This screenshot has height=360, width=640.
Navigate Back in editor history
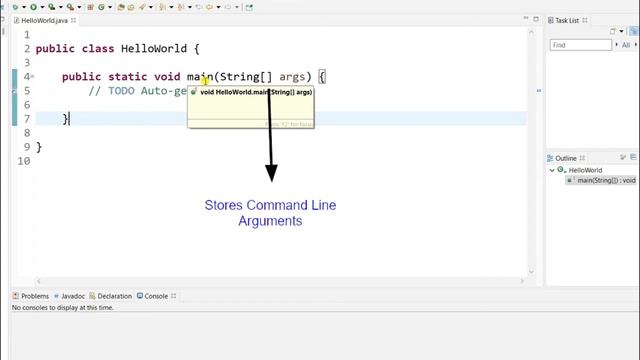tap(209, 7)
